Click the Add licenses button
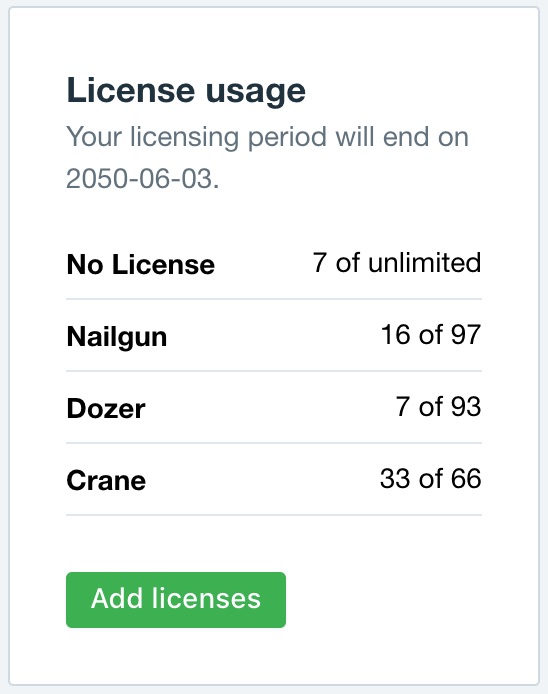Screen dimensions: 548x694 (176, 600)
